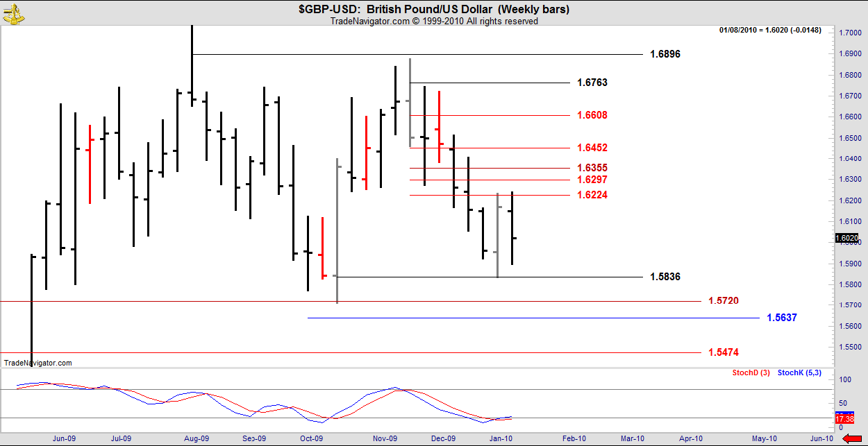Click the red 17.38 stochastic value tag
This screenshot has width=868, height=446.
(x=844, y=420)
